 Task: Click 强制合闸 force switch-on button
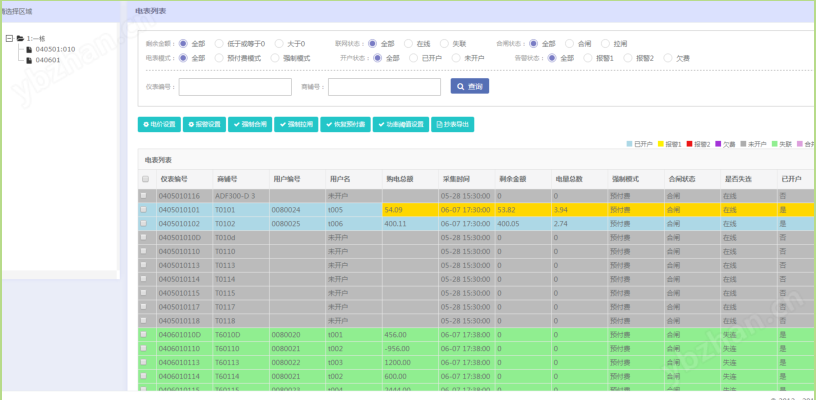(x=250, y=124)
